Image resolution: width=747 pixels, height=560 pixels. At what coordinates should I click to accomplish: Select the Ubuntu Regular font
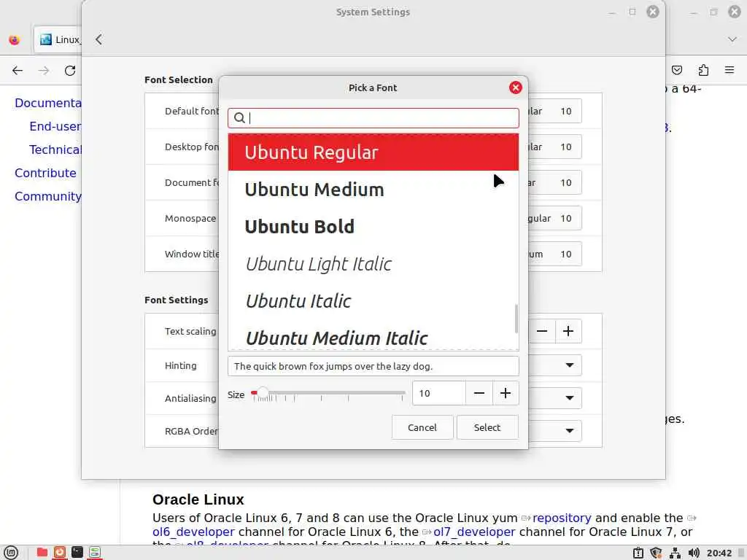(x=373, y=152)
